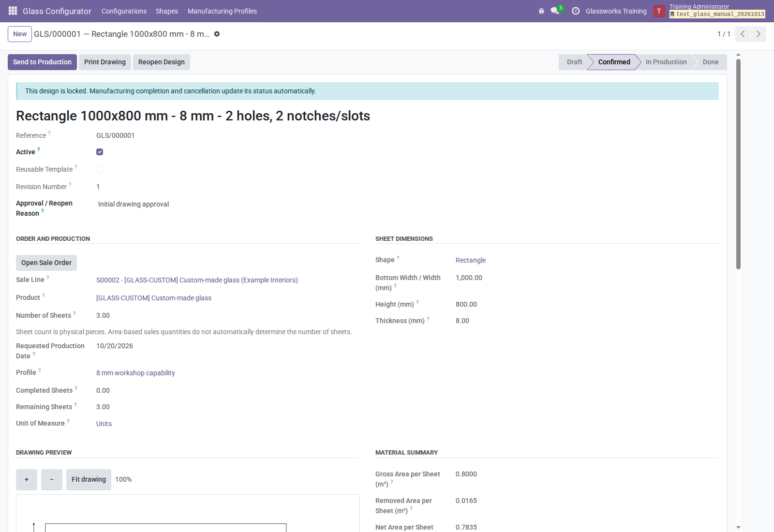Toggle the Active checkbox
774x532 pixels.
click(x=100, y=152)
